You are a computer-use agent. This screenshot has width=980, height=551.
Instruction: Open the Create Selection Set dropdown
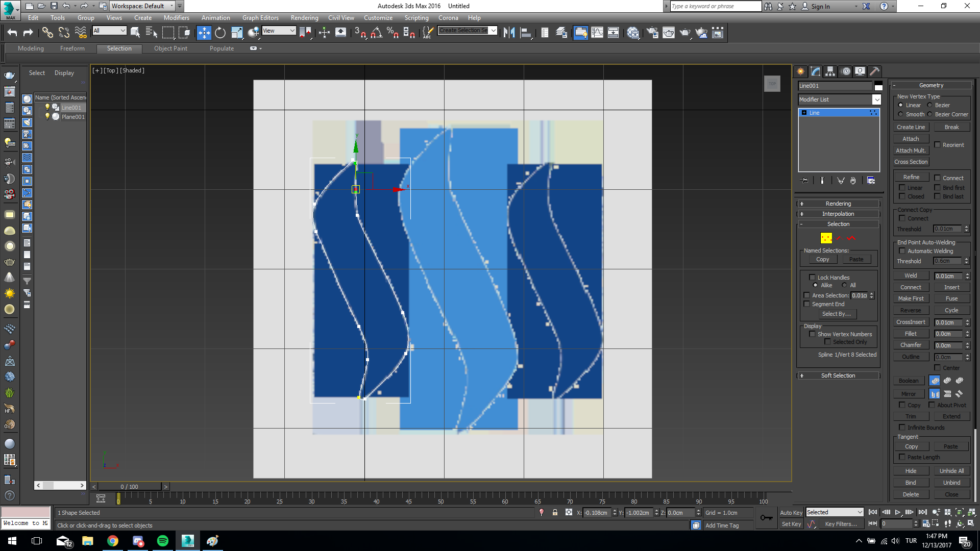pyautogui.click(x=468, y=31)
